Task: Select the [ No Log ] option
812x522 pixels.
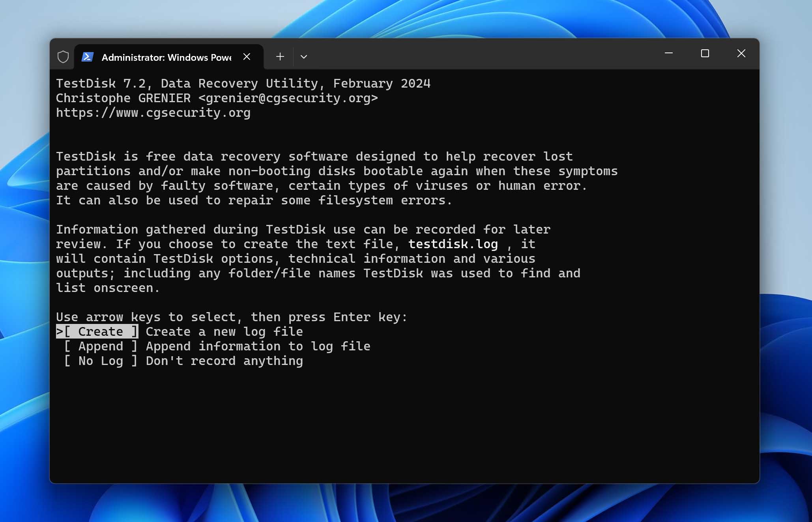Action: coord(101,361)
